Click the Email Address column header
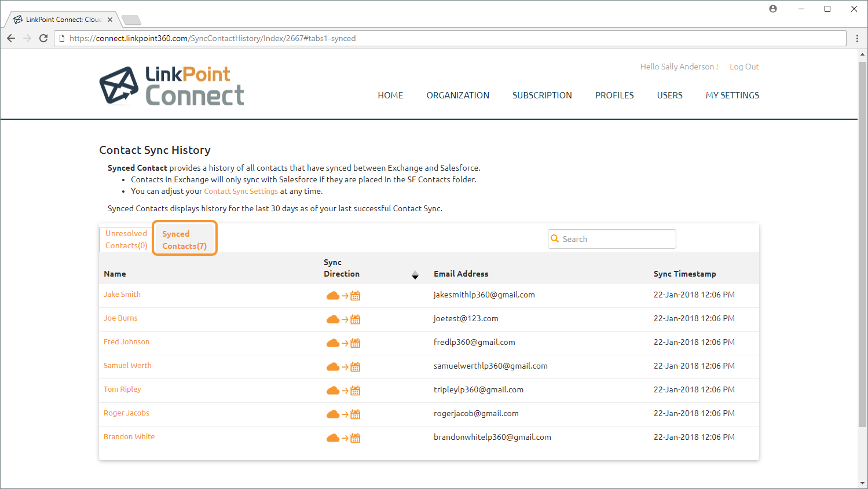The height and width of the screenshot is (489, 868). 461,274
